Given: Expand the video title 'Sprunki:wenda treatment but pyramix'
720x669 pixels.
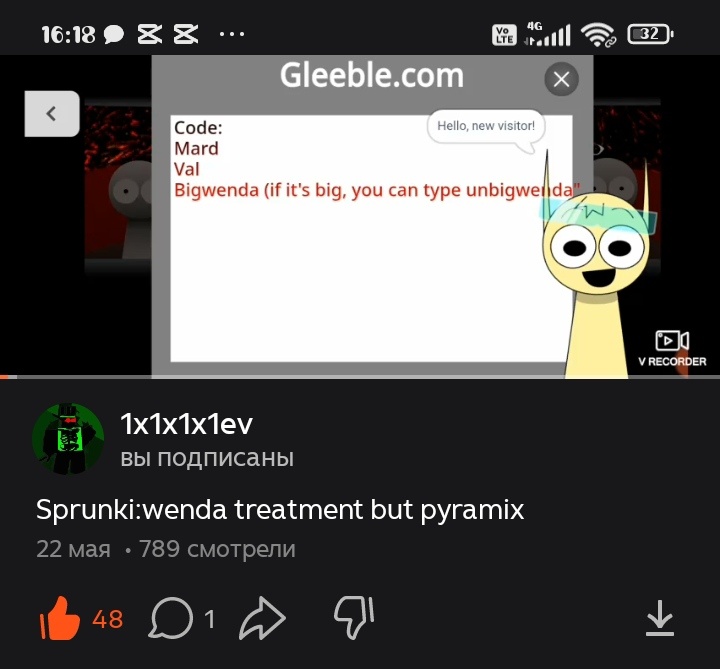Looking at the screenshot, I should tap(280, 510).
